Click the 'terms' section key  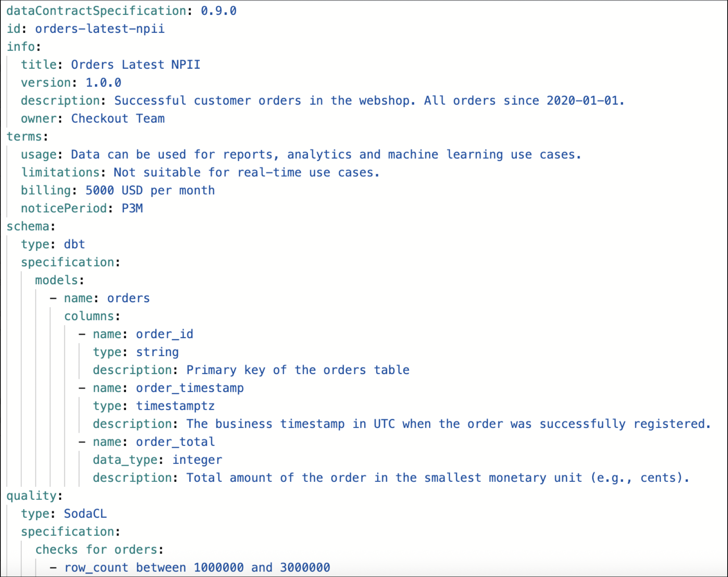point(24,136)
